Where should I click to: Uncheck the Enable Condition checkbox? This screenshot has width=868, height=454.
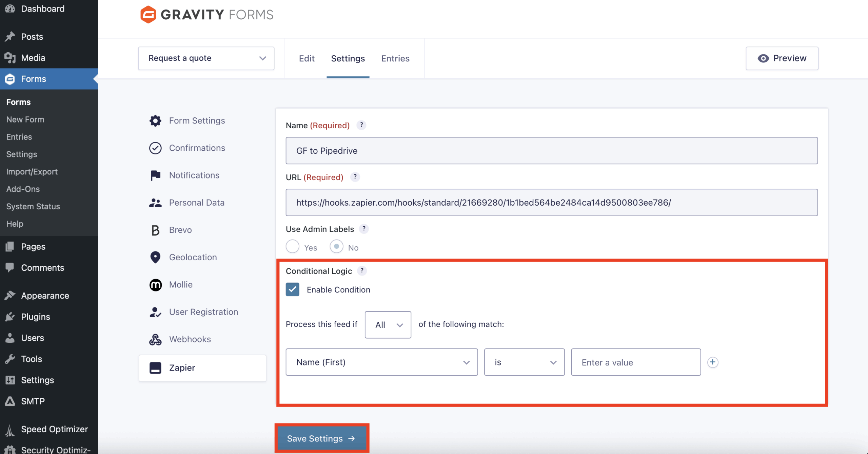(292, 289)
